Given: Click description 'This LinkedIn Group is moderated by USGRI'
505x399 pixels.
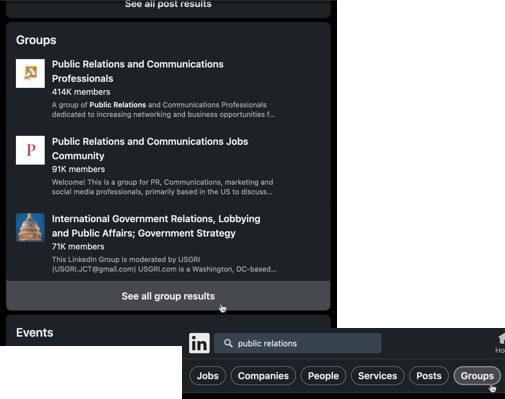Looking at the screenshot, I should [164, 264].
